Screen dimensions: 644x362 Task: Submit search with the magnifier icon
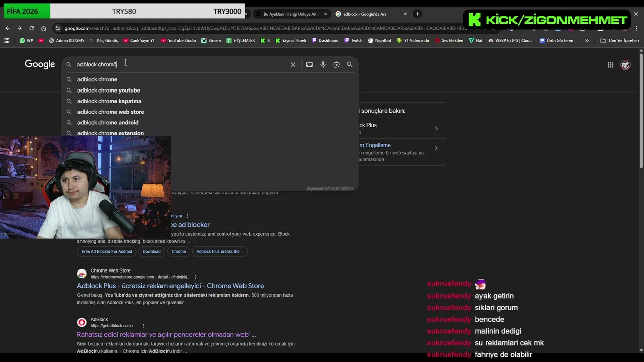(x=350, y=64)
